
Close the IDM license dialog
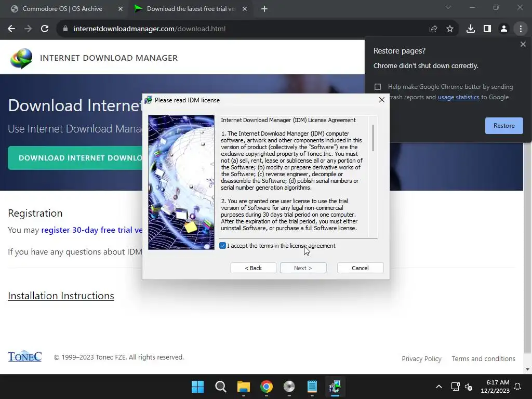tap(382, 100)
